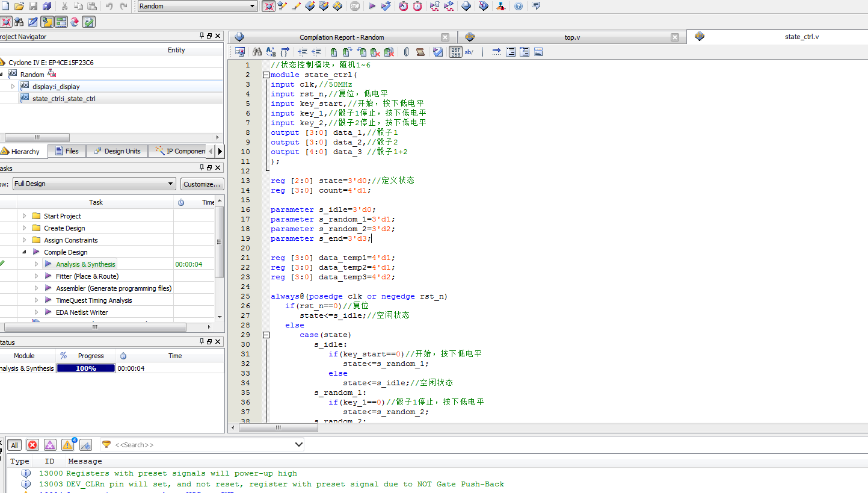Switch to the Compilation Report - Random tab
Screen dimensions: 868x493
coord(342,37)
